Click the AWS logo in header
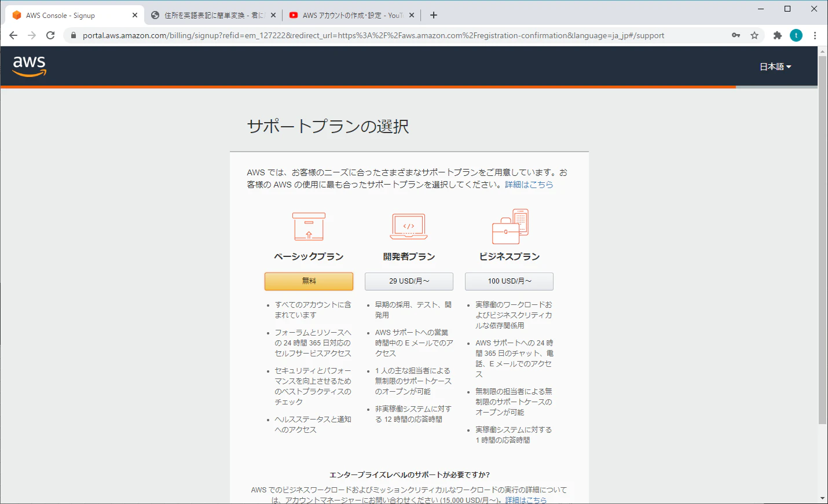This screenshot has width=828, height=504. click(30, 66)
